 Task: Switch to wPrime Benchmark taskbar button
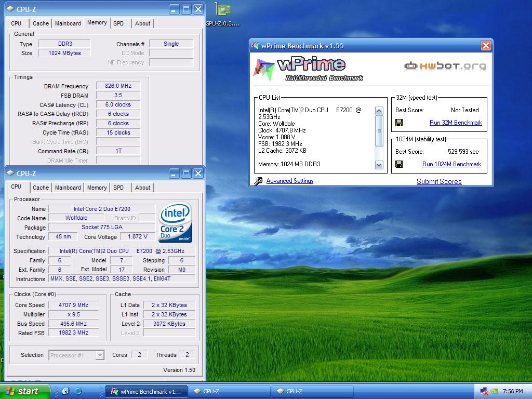(x=146, y=392)
